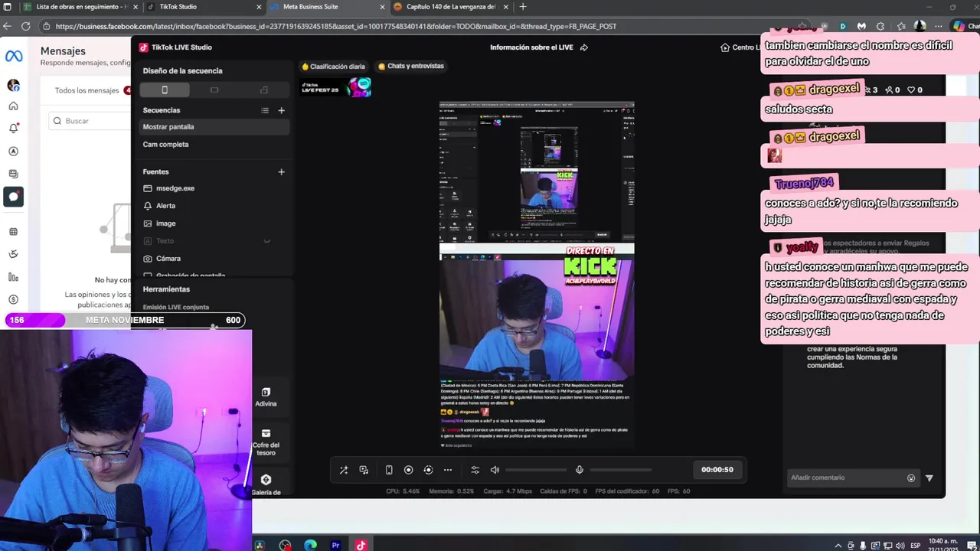
Task: Open the ESP language indicator in tray
Action: click(x=915, y=545)
